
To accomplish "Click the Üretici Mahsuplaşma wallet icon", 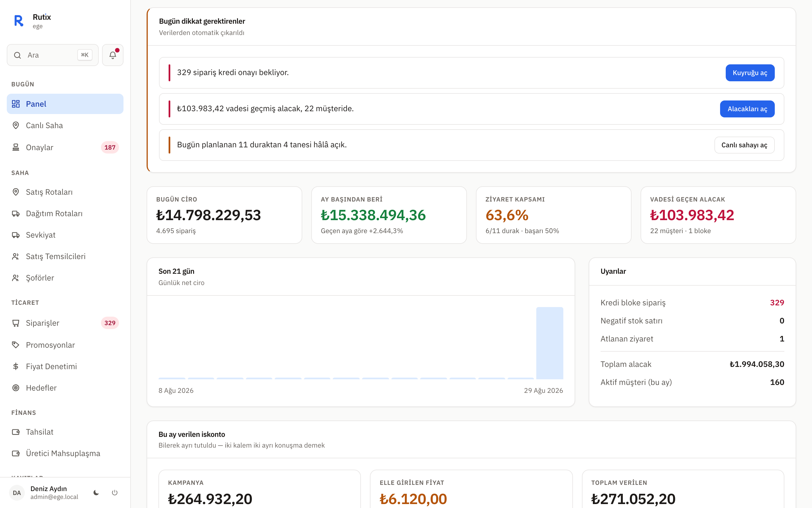I will [x=16, y=453].
